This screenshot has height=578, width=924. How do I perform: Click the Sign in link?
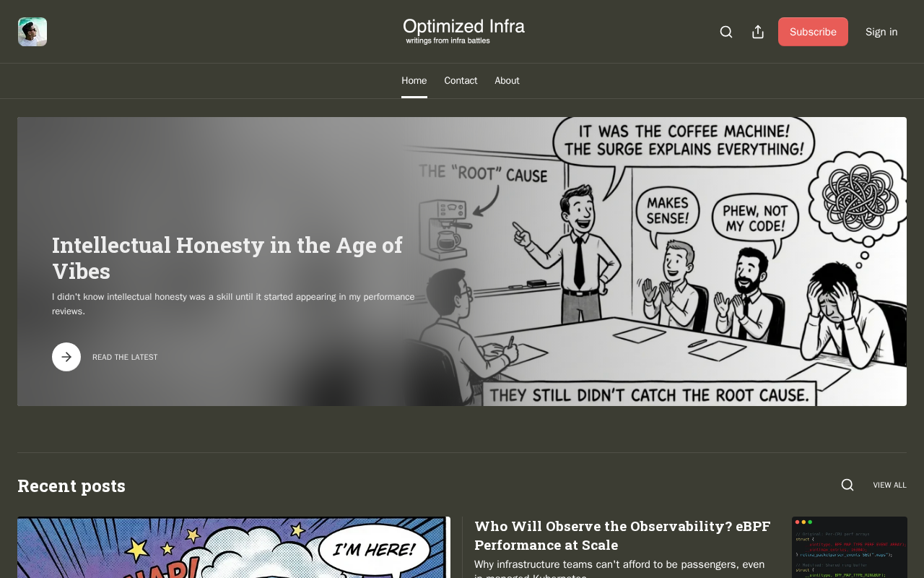[881, 32]
